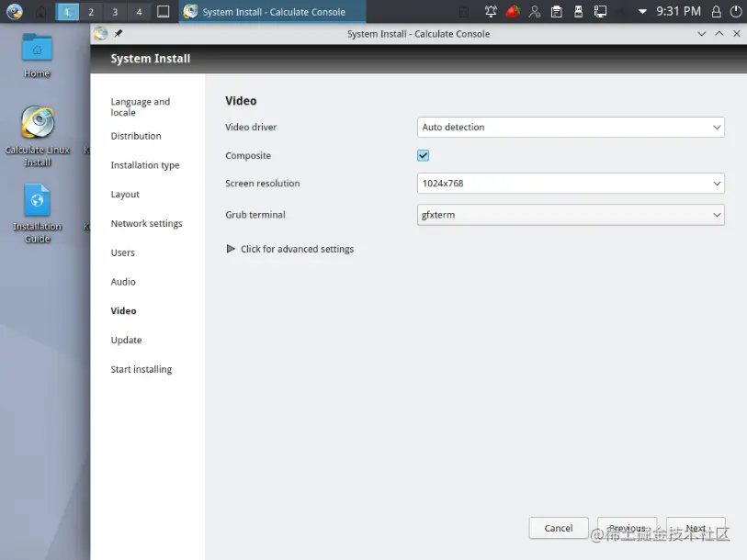Click the Composite label
747x560 pixels.
click(248, 156)
